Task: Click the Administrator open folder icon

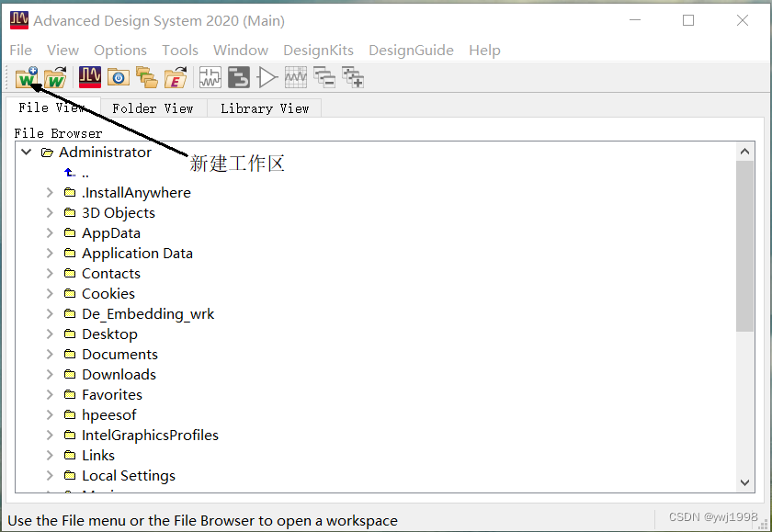Action: tap(47, 153)
